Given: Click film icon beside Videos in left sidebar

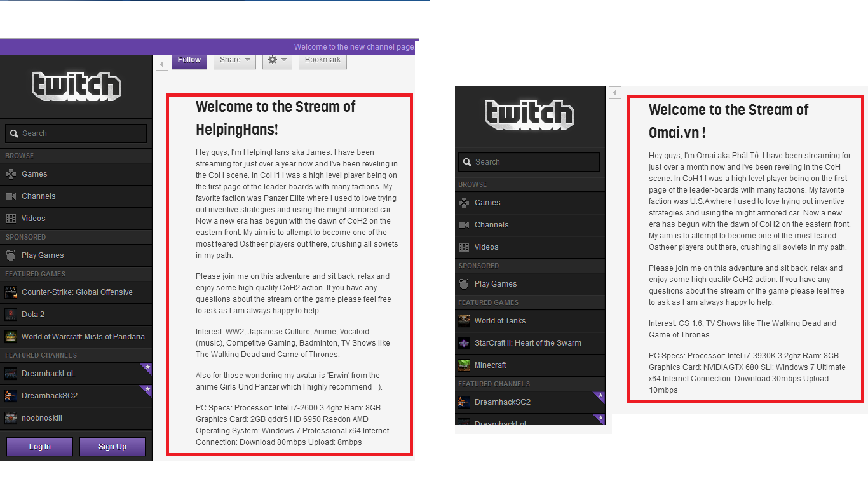Looking at the screenshot, I should click(11, 219).
